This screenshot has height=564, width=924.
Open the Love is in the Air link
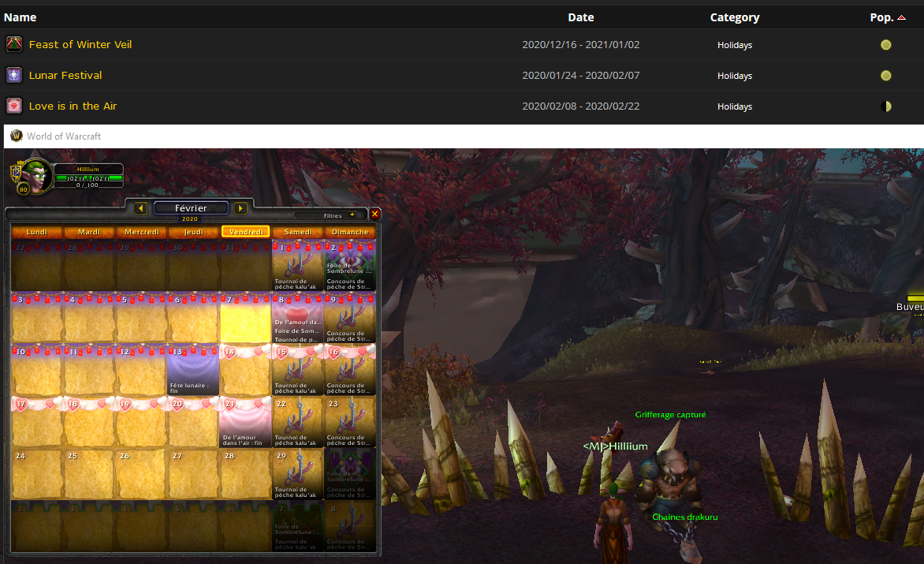coord(73,106)
